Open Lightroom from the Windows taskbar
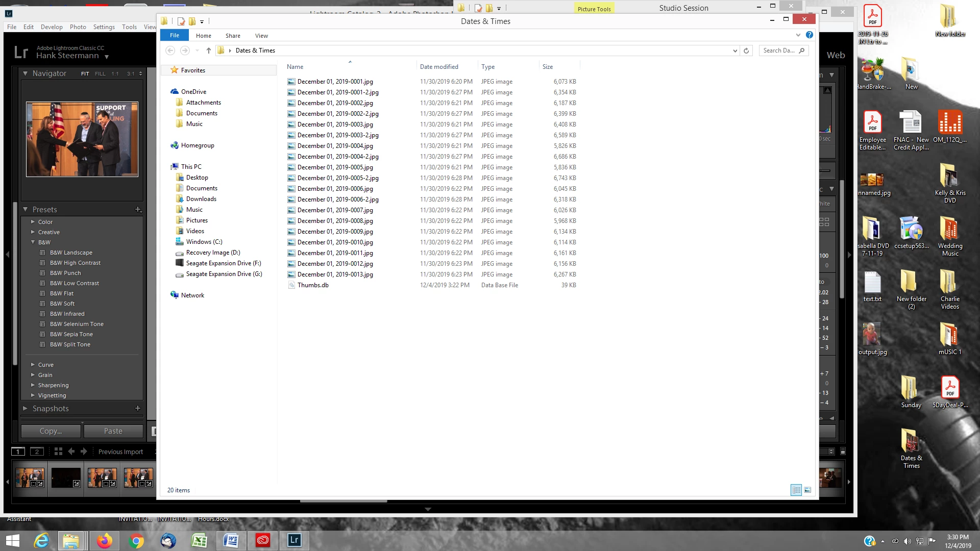The width and height of the screenshot is (980, 551). click(295, 540)
